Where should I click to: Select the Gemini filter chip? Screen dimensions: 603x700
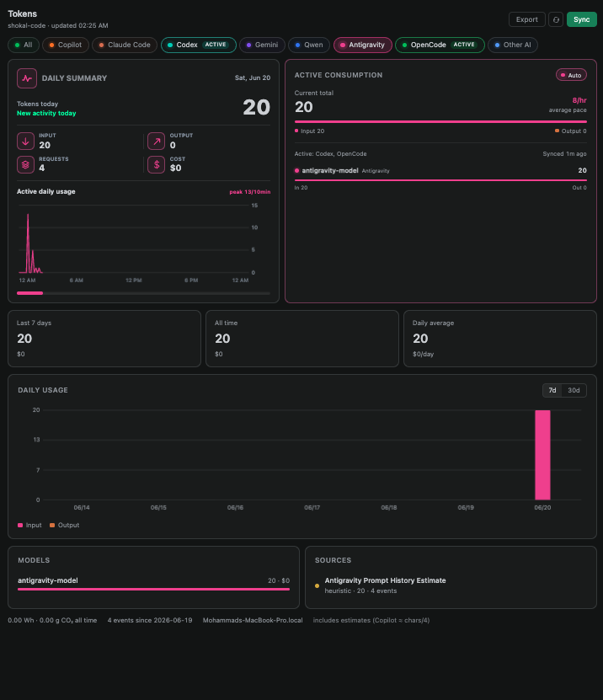263,45
